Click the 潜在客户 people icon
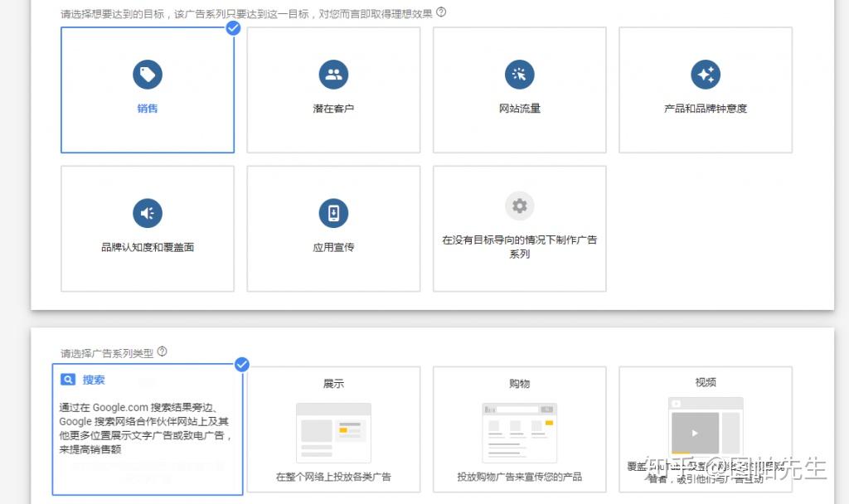Screen dimensions: 849x504 click(x=333, y=75)
